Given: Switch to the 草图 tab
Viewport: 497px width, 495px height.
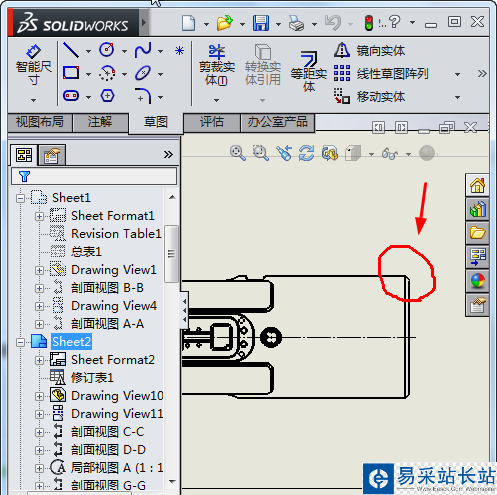Looking at the screenshot, I should tap(156, 123).
